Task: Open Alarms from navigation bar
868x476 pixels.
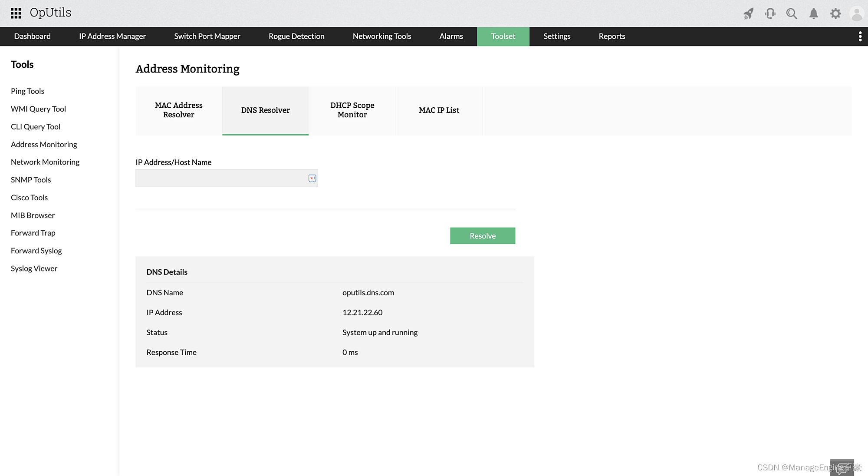Action: point(451,36)
